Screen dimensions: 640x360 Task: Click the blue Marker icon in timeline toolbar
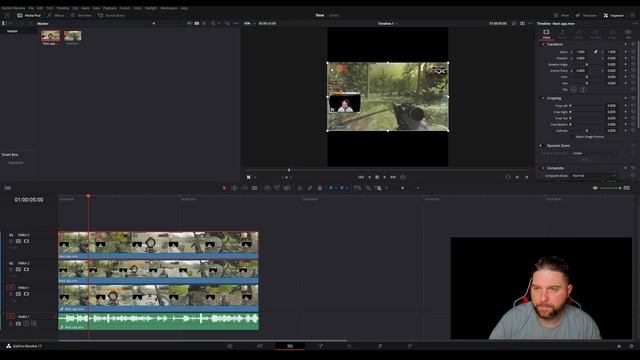click(342, 188)
